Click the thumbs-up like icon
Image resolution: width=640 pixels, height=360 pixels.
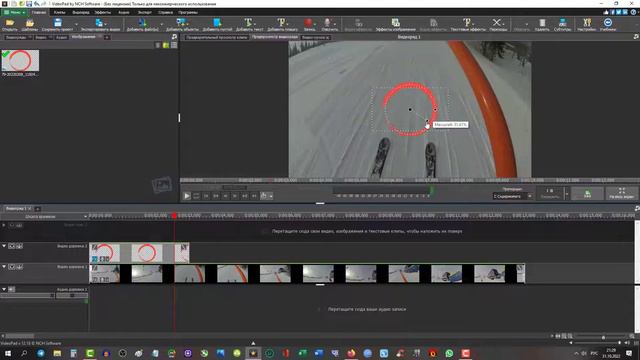605,12
